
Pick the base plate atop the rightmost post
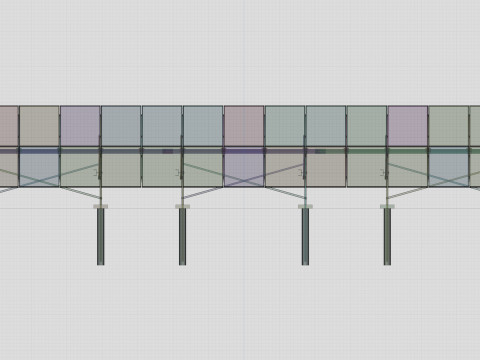click(x=387, y=207)
